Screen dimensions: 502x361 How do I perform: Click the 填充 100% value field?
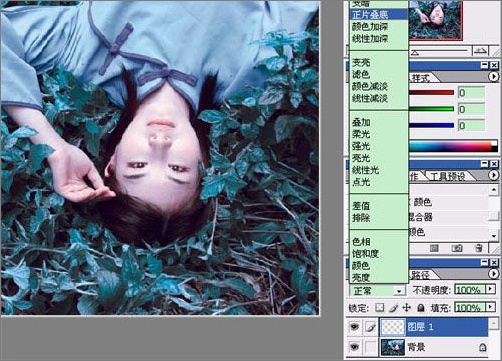point(470,307)
